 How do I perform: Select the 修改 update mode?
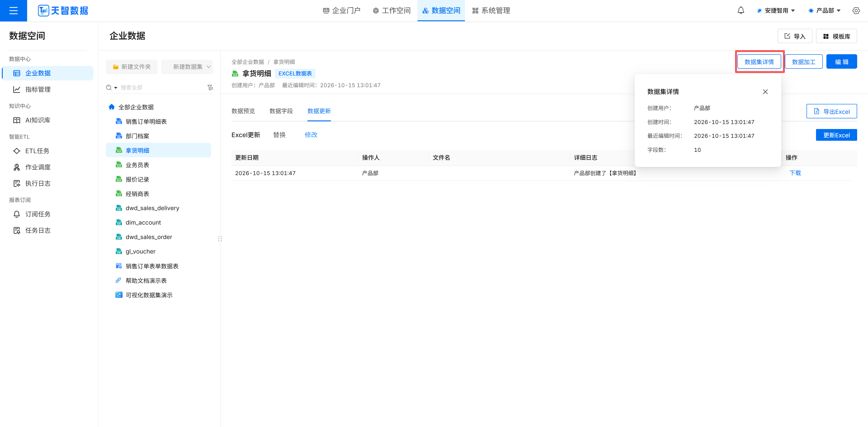point(311,135)
